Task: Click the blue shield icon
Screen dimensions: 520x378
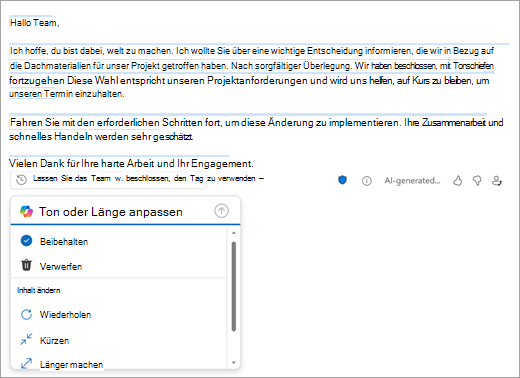Action: click(342, 180)
